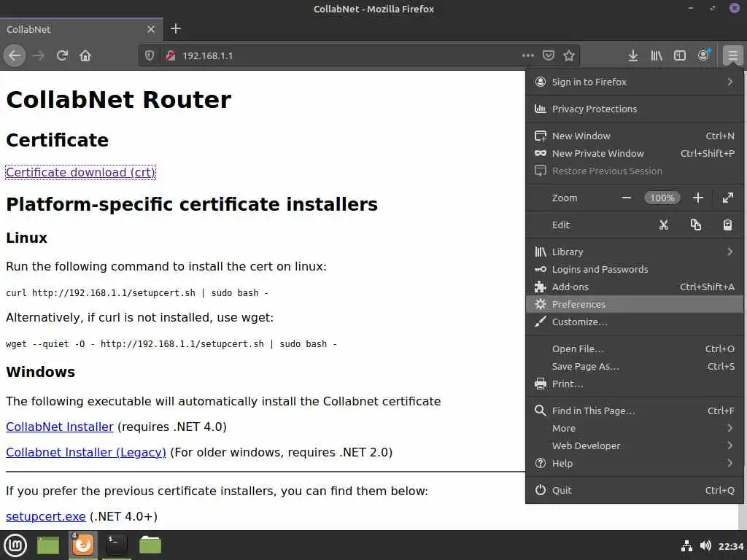Select Customize... menu item
This screenshot has width=747, height=560.
point(635,322)
